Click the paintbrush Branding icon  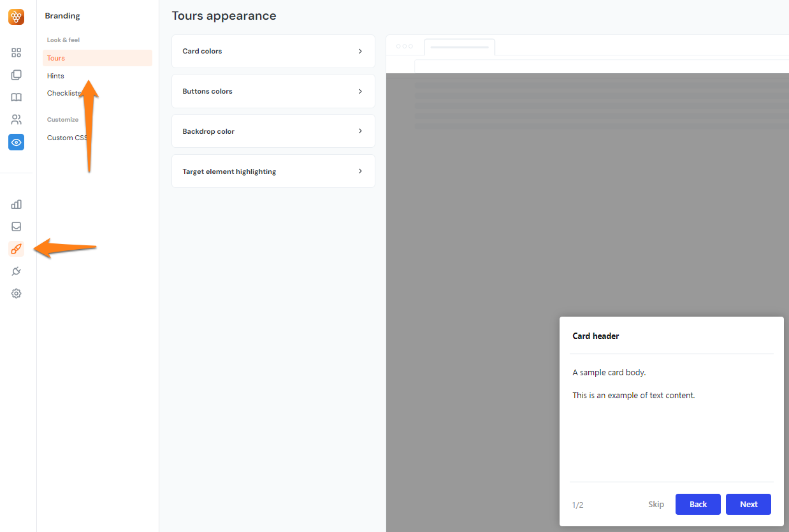pyautogui.click(x=16, y=248)
